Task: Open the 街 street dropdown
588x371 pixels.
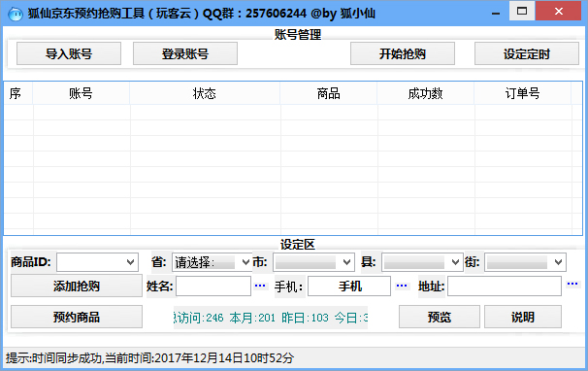Action: tap(525, 261)
